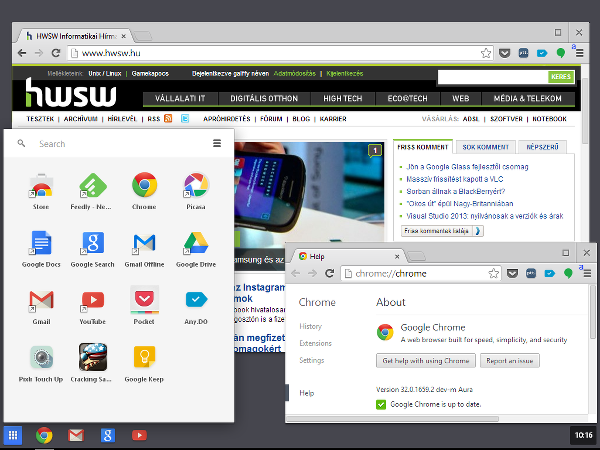600x450 pixels.
Task: Reload the hwsw.hu page
Action: (x=56, y=53)
